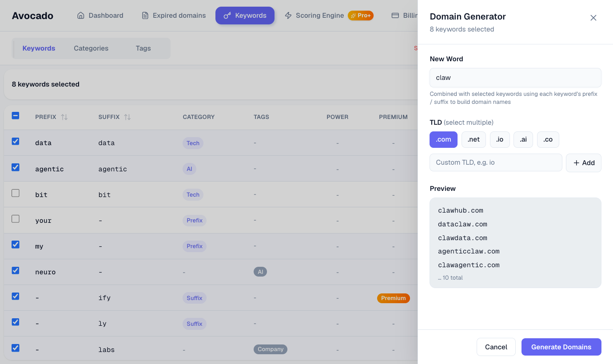The height and width of the screenshot is (364, 613).
Task: Click clawhub.com in the preview
Action: click(461, 210)
